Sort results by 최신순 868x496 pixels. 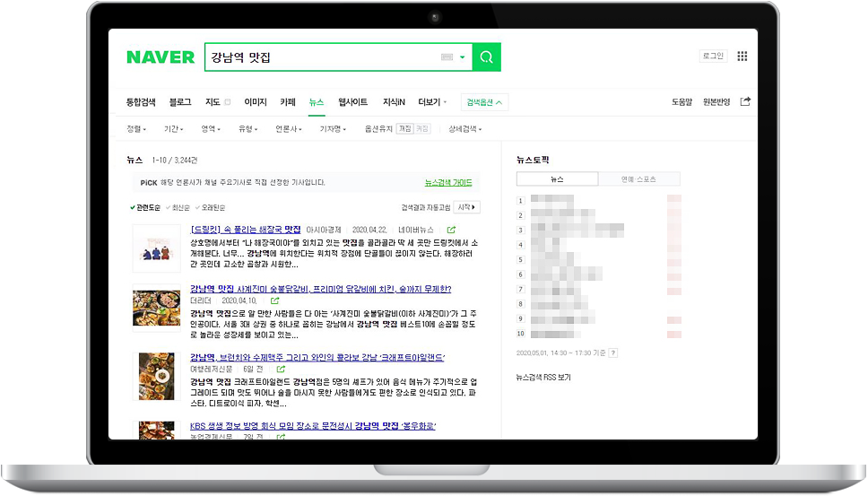178,207
